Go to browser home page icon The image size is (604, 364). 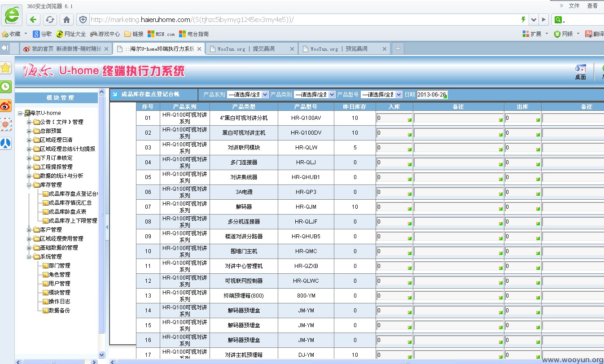click(x=66, y=19)
